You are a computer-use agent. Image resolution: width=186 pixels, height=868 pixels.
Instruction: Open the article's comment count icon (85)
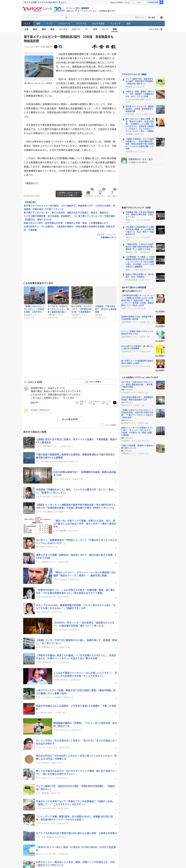(x=43, y=47)
